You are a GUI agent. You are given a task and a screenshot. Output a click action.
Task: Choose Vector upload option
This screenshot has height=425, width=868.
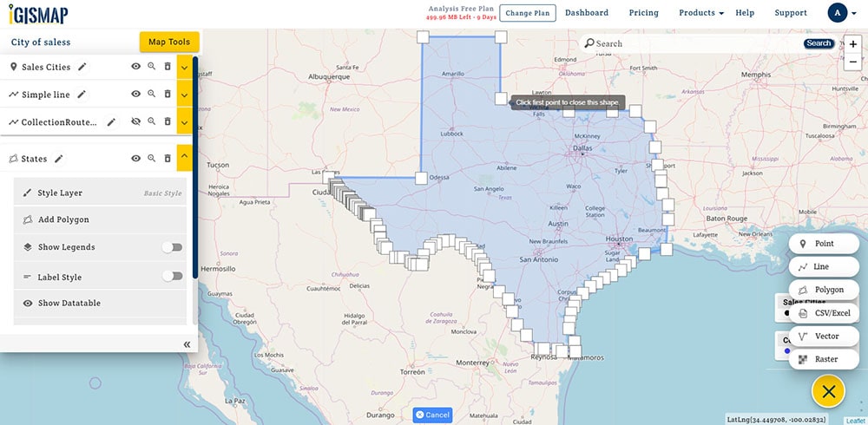[x=824, y=336]
